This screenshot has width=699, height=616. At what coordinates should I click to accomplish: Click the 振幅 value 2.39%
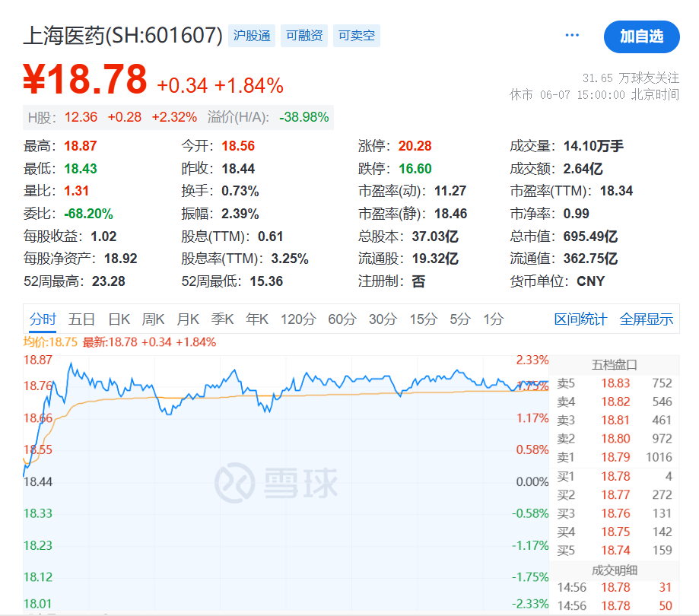240,214
